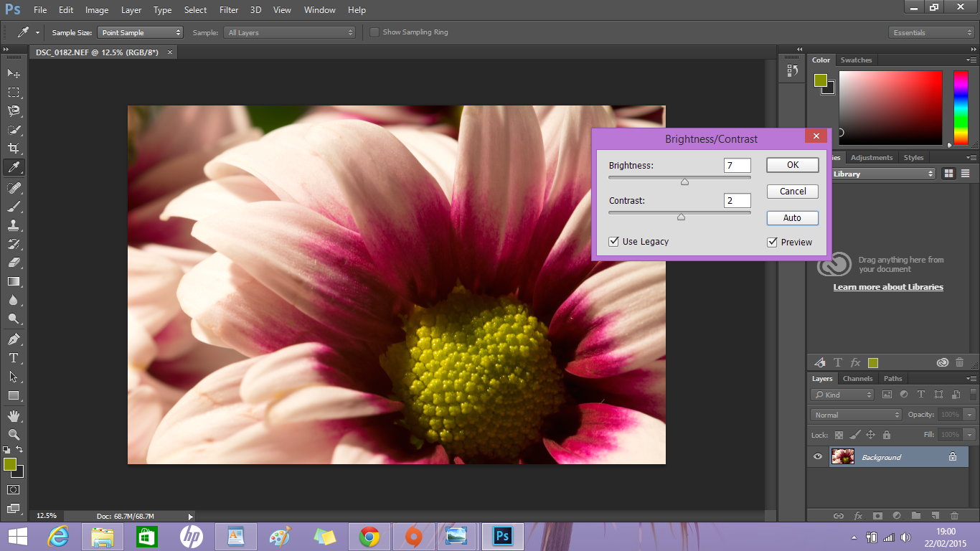Viewport: 980px width, 551px height.
Task: Click the Auto button
Action: 792,218
